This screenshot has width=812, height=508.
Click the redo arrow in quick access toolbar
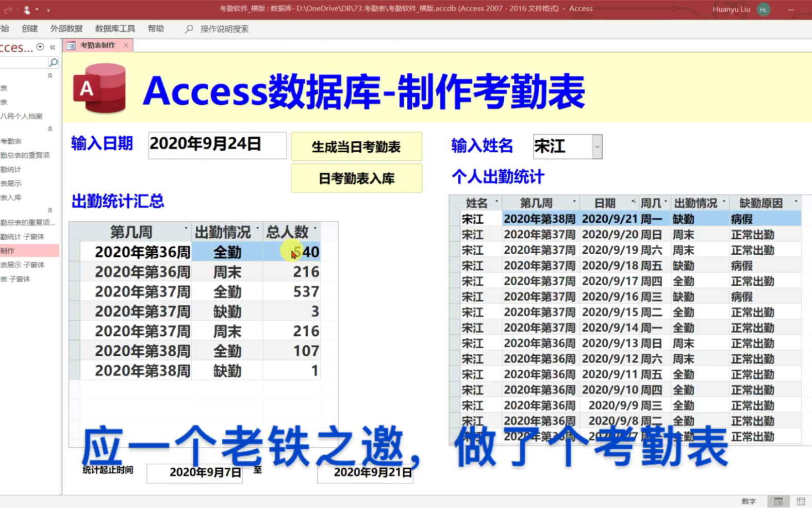coord(8,9)
